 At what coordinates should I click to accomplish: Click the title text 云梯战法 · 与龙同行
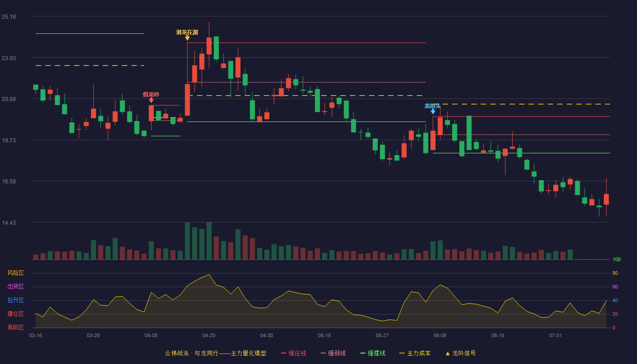[192, 353]
